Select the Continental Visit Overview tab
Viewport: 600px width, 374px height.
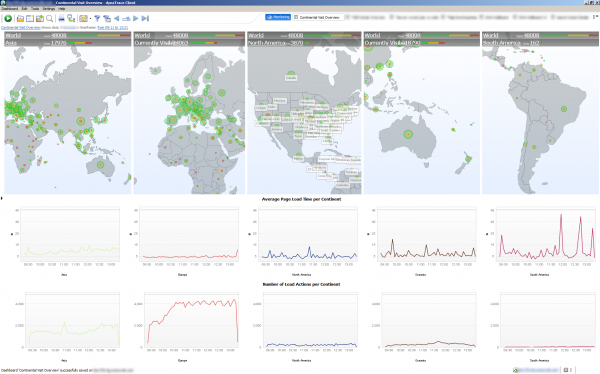click(317, 17)
